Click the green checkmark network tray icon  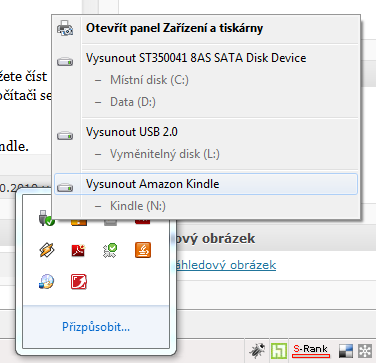(110, 250)
